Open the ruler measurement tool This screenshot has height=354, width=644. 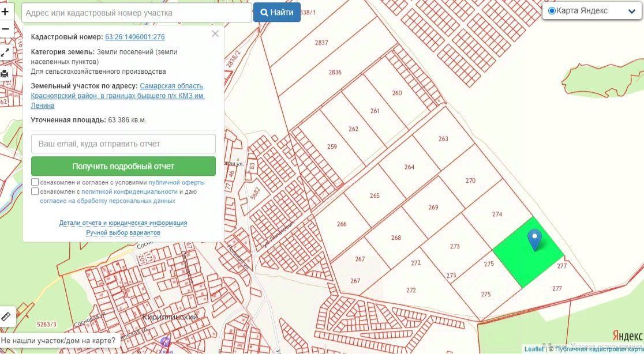point(7,317)
